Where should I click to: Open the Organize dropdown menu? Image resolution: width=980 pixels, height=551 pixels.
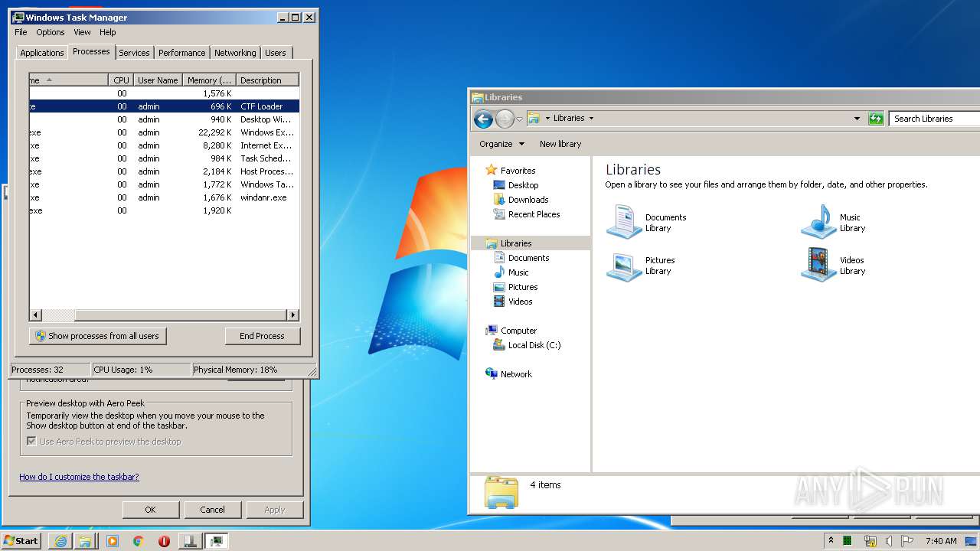[x=501, y=144]
